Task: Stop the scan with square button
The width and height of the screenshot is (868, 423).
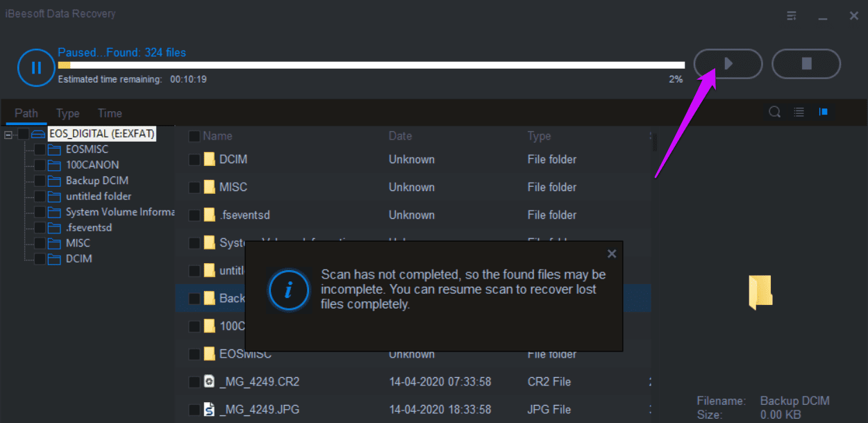Action: point(806,64)
